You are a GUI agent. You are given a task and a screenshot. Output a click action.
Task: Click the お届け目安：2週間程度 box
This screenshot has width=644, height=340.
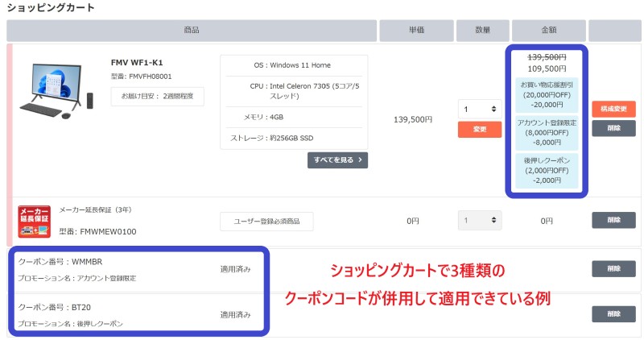[157, 96]
